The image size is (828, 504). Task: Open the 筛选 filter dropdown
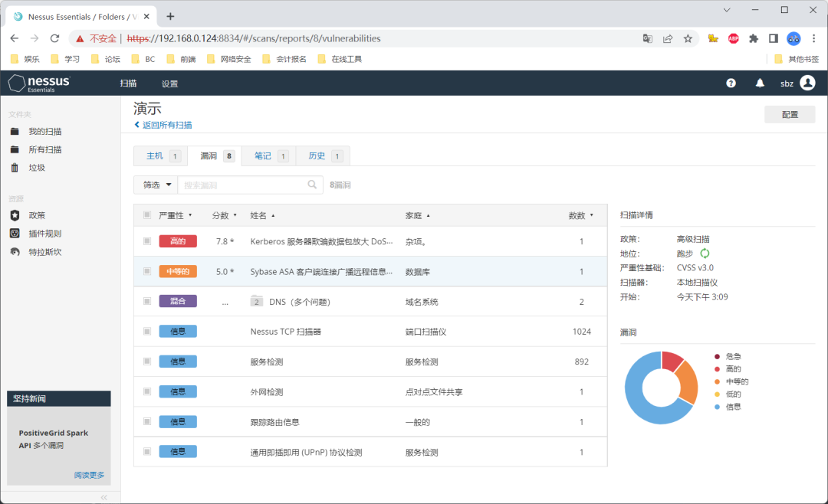(156, 185)
